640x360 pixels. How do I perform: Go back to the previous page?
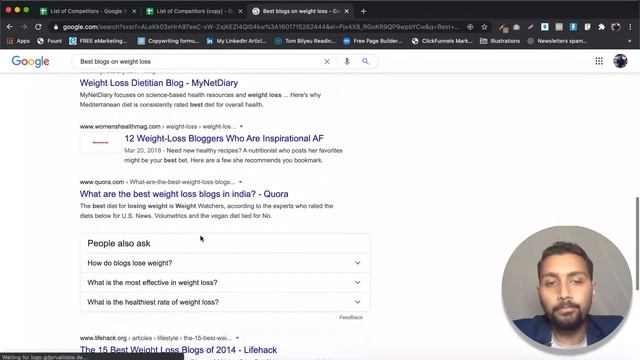10,27
